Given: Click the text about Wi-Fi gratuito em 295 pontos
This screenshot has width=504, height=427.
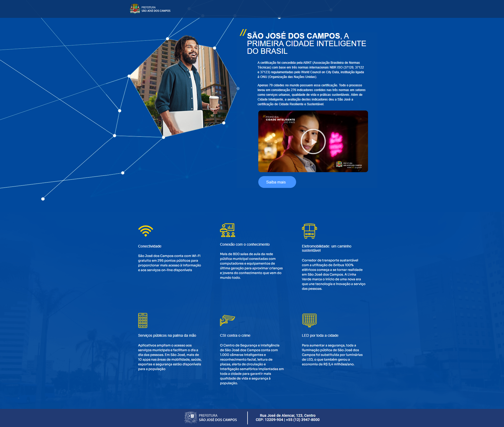Looking at the screenshot, I should click(170, 263).
